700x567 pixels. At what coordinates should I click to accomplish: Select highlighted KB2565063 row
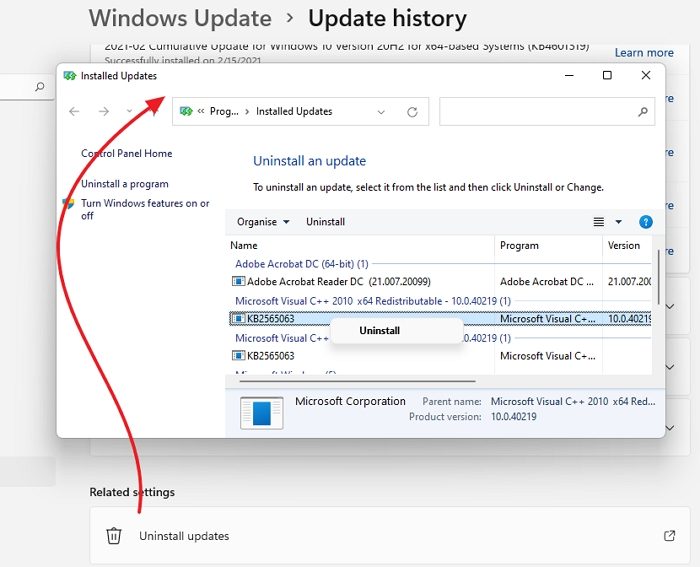pyautogui.click(x=440, y=319)
